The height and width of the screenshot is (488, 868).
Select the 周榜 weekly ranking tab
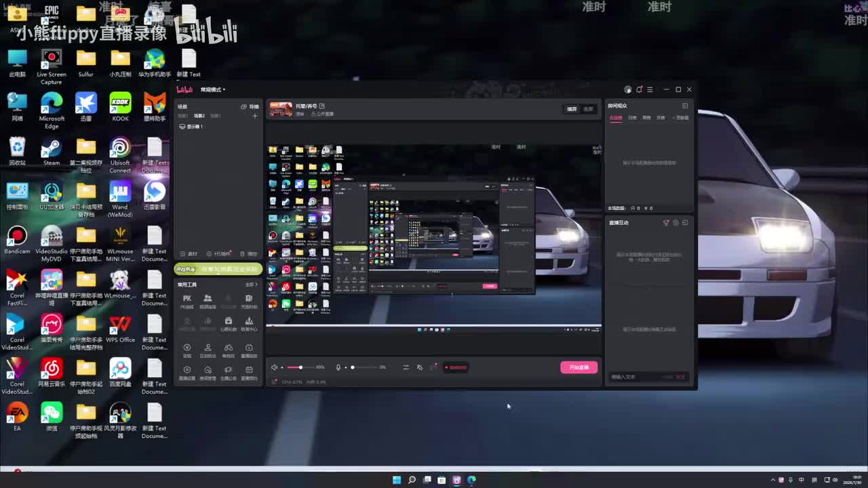point(646,118)
